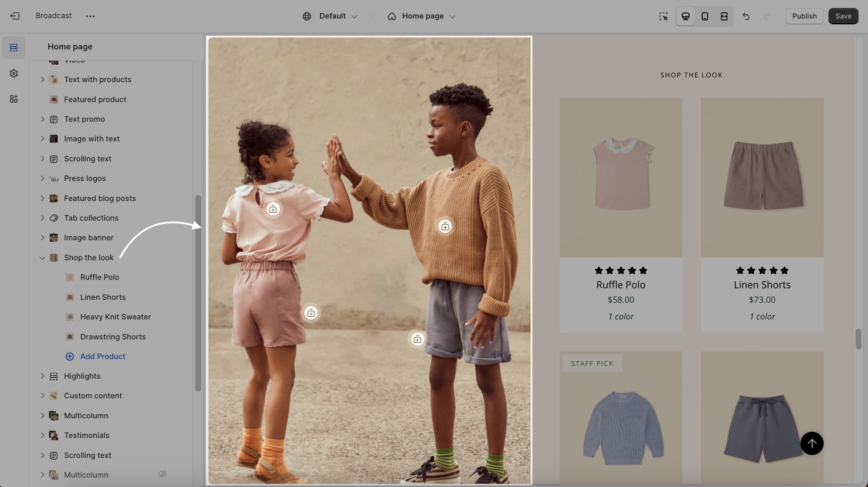This screenshot has width=868, height=487.
Task: Select desktop preview mode
Action: pos(685,16)
